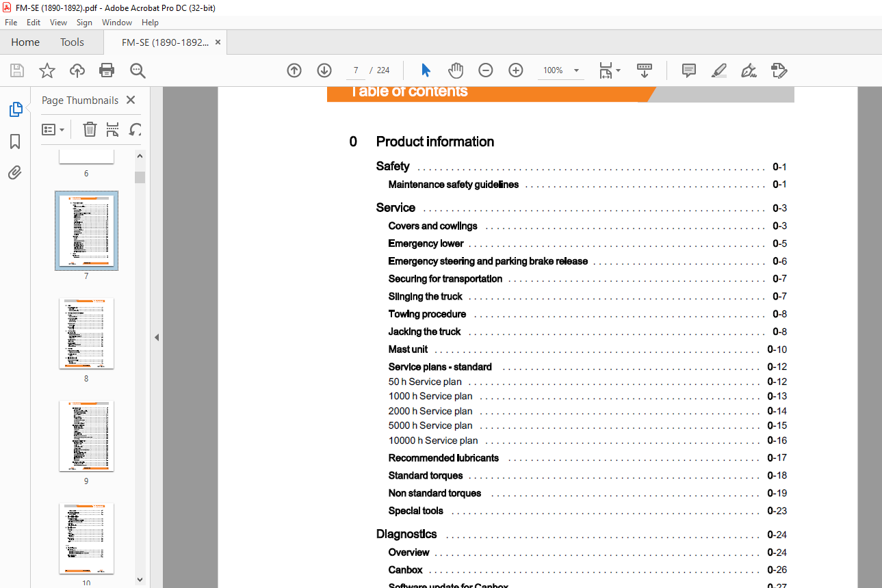Switch to the Tools tab
This screenshot has width=882, height=588.
[72, 42]
